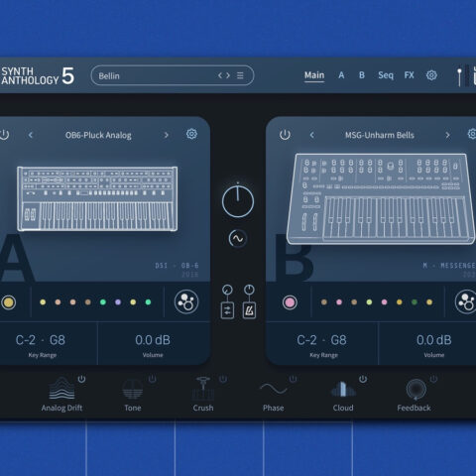Click the Cloud effect icon

[x=343, y=389]
